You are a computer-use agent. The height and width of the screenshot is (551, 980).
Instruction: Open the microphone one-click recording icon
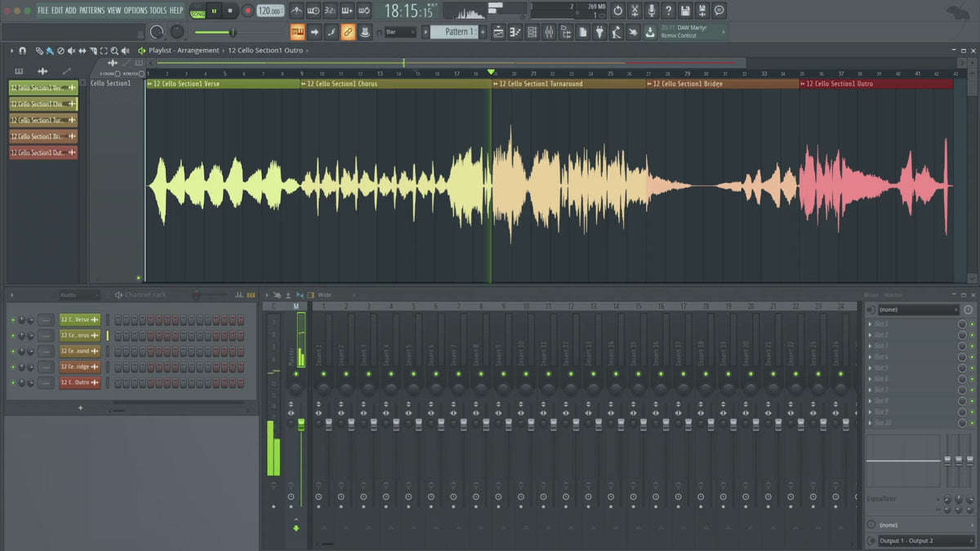click(x=652, y=11)
